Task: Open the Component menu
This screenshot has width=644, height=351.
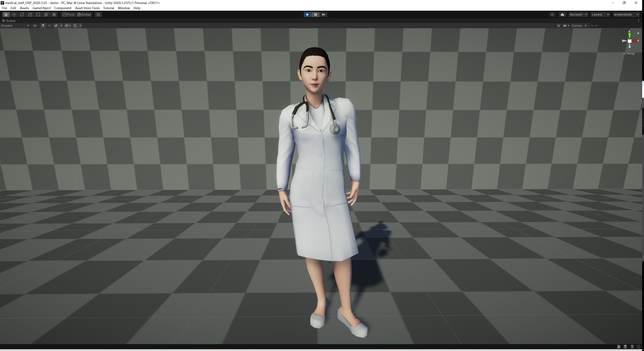Action: tap(63, 8)
